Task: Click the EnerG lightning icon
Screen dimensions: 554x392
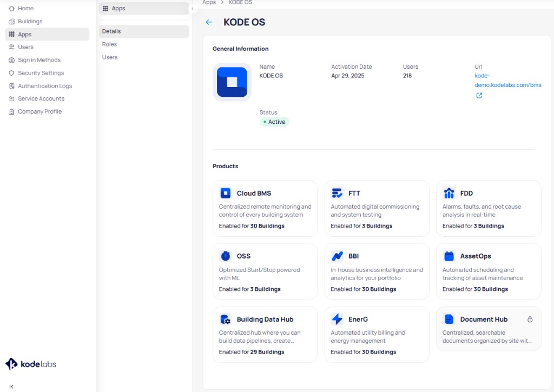Action: pyautogui.click(x=337, y=319)
